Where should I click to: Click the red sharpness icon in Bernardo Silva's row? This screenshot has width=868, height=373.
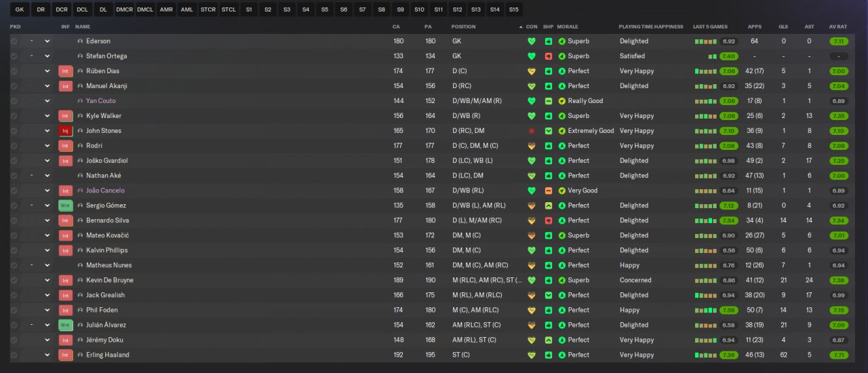pos(549,220)
